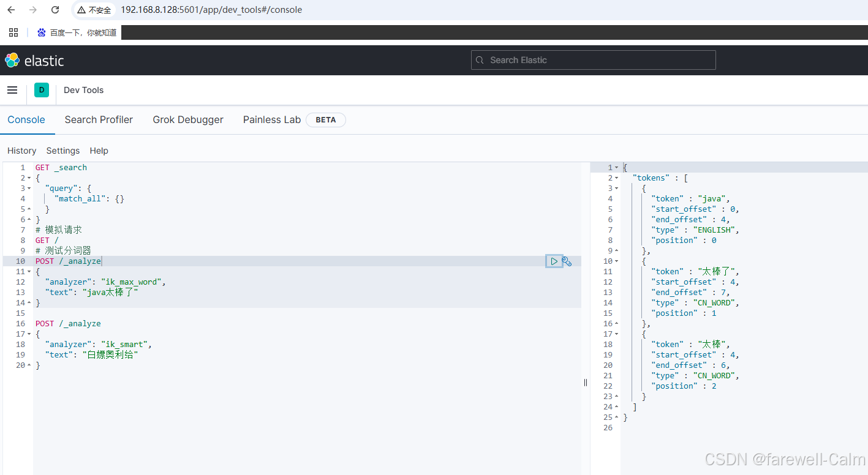868x475 pixels.
Task: Reload the browser page
Action: [55, 10]
